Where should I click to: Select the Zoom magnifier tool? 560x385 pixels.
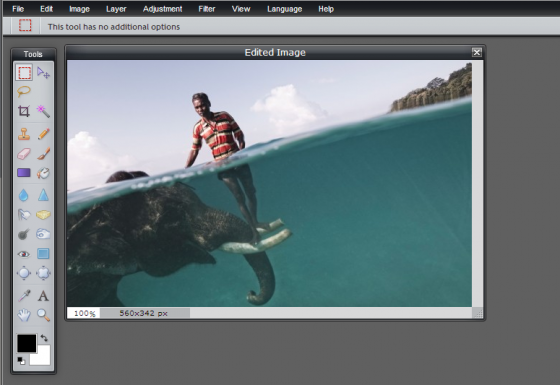(x=43, y=315)
